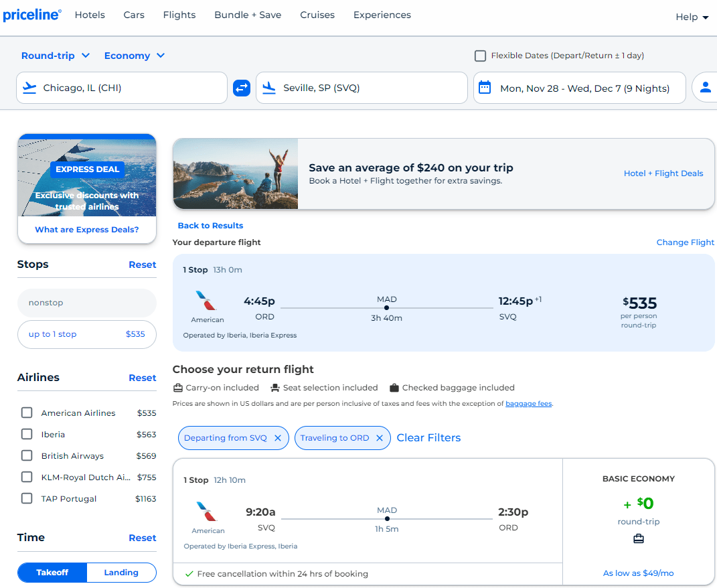Remove the Departing from SVQ filter chip
The width and height of the screenshot is (717, 588).
pyautogui.click(x=278, y=437)
